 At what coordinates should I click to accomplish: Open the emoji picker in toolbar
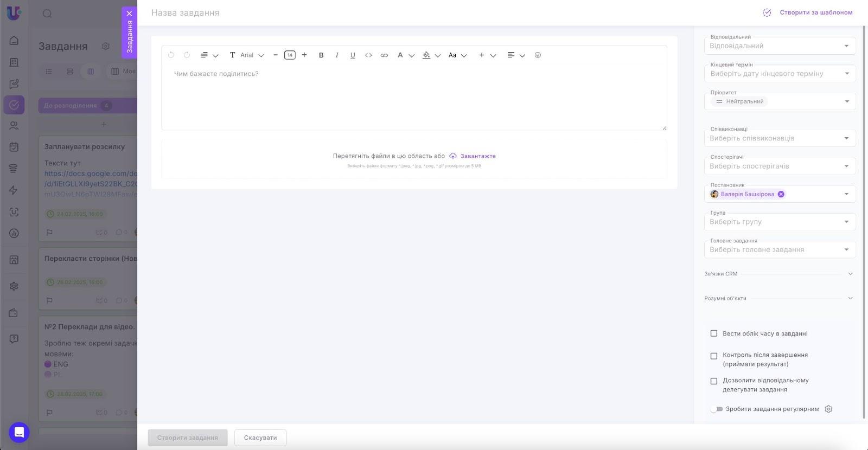(538, 55)
